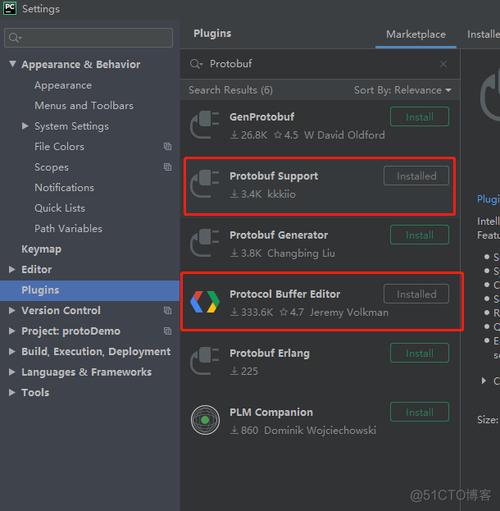This screenshot has width=500, height=511.
Task: Click the GenProtobuf plugin icon
Action: [x=205, y=125]
